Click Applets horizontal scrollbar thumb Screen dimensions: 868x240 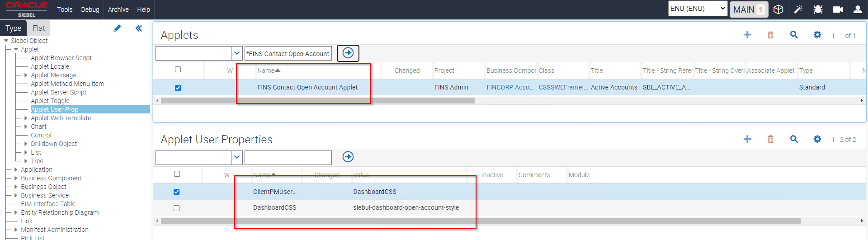[317, 101]
